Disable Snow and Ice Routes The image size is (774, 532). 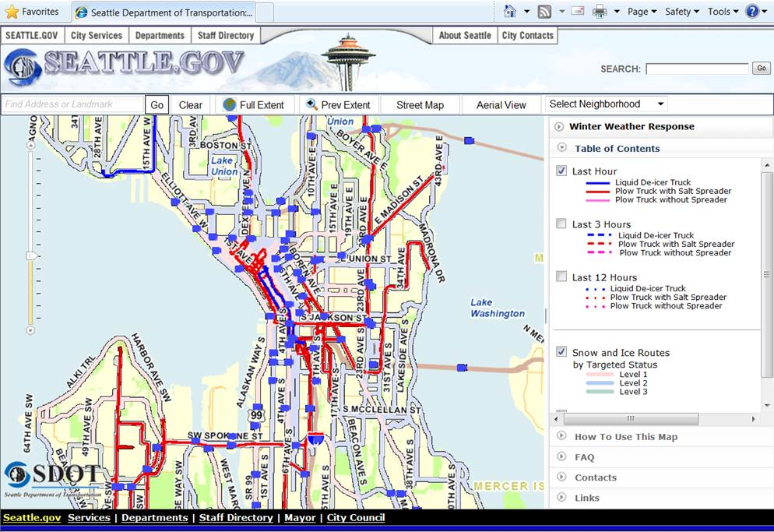click(x=561, y=351)
